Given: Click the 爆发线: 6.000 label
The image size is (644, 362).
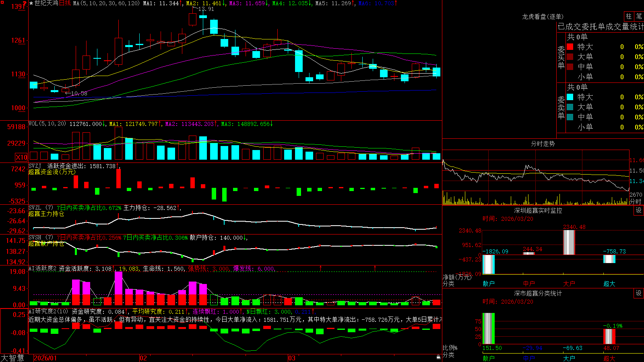Looking at the screenshot, I should click(254, 269).
